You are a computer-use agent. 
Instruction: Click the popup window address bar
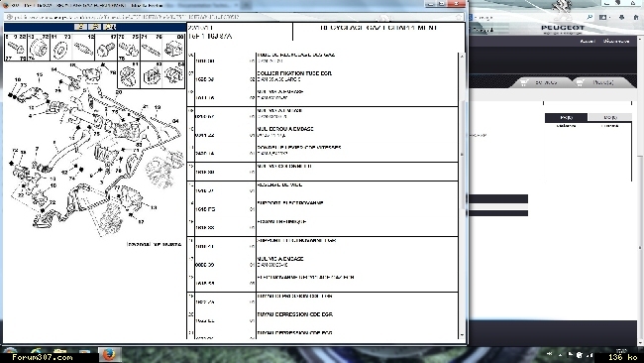pos(234,17)
